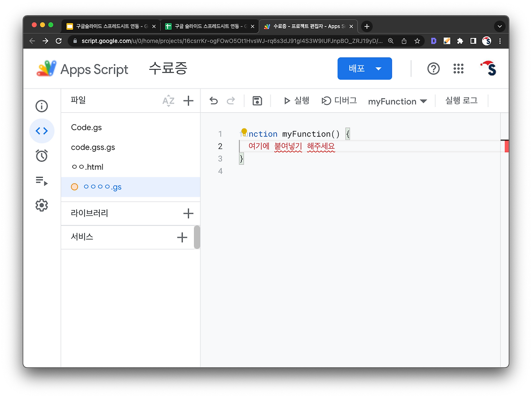Click the lightbulb quick-fix icon in editor
Screen dimensions: 532x398
244,132
